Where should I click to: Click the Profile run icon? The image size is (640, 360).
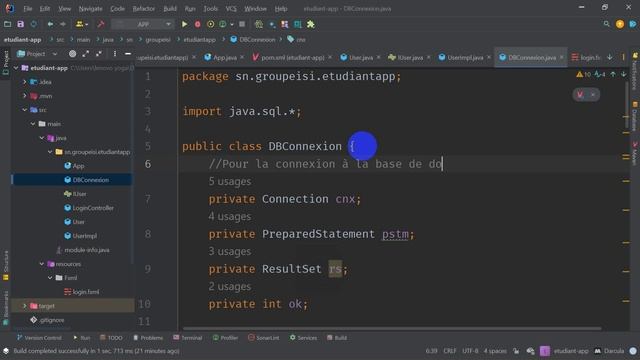tap(223, 24)
